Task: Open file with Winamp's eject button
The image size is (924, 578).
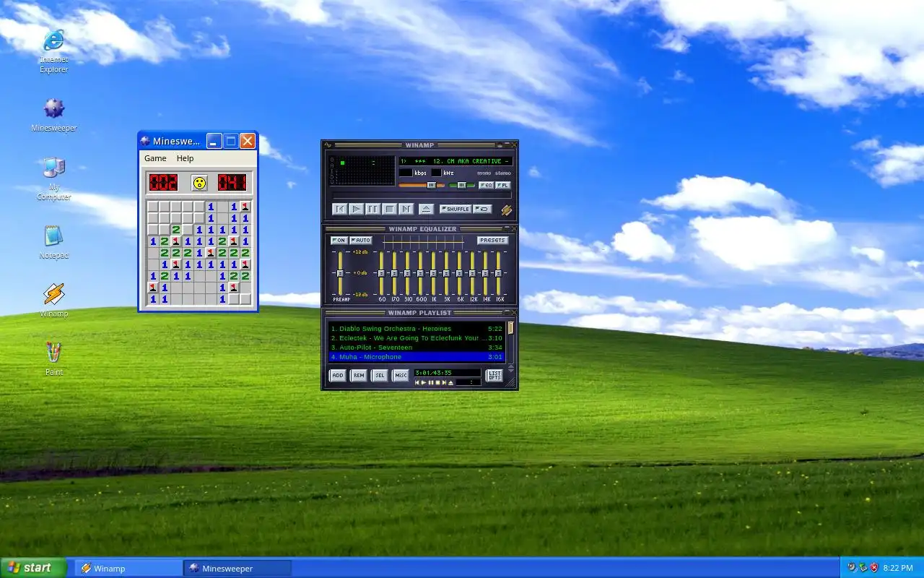Action: [x=427, y=209]
